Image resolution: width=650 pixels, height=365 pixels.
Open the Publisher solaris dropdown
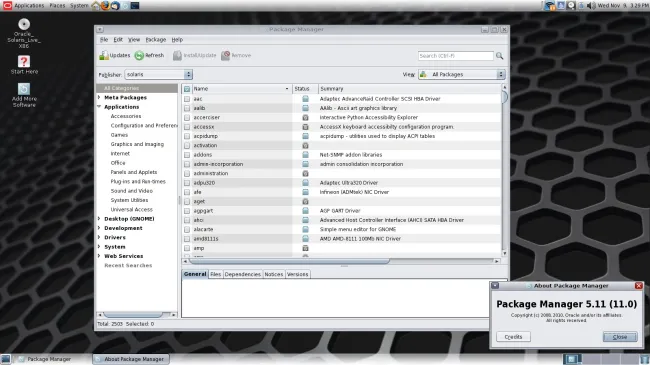(x=158, y=75)
